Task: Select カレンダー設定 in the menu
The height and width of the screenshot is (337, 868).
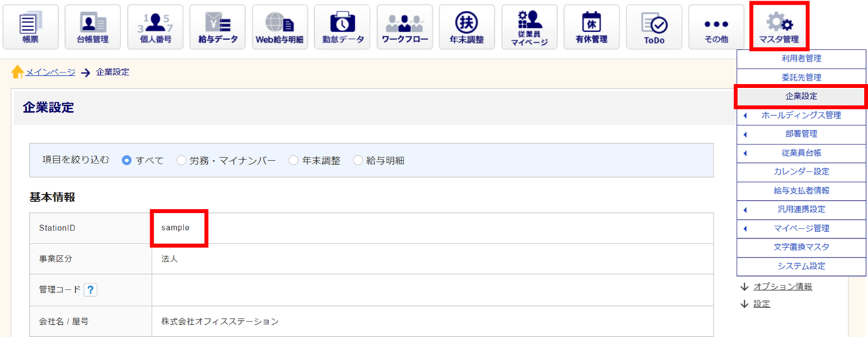Action: (801, 172)
